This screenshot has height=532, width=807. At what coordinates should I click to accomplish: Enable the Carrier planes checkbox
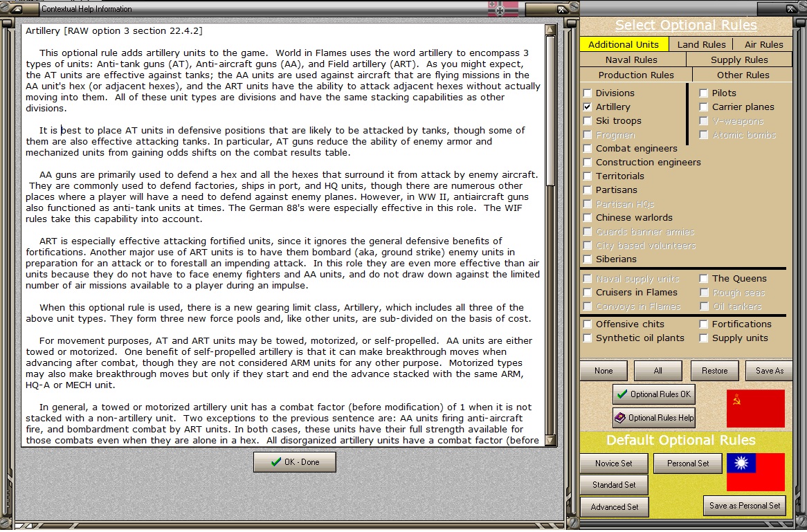click(x=704, y=107)
